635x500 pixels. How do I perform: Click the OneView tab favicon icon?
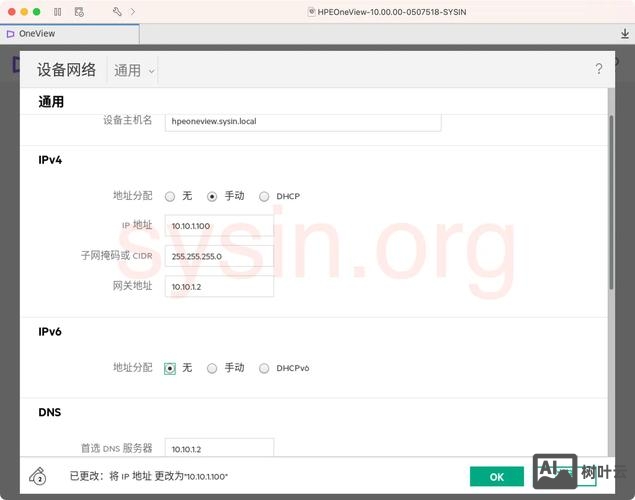coord(11,33)
